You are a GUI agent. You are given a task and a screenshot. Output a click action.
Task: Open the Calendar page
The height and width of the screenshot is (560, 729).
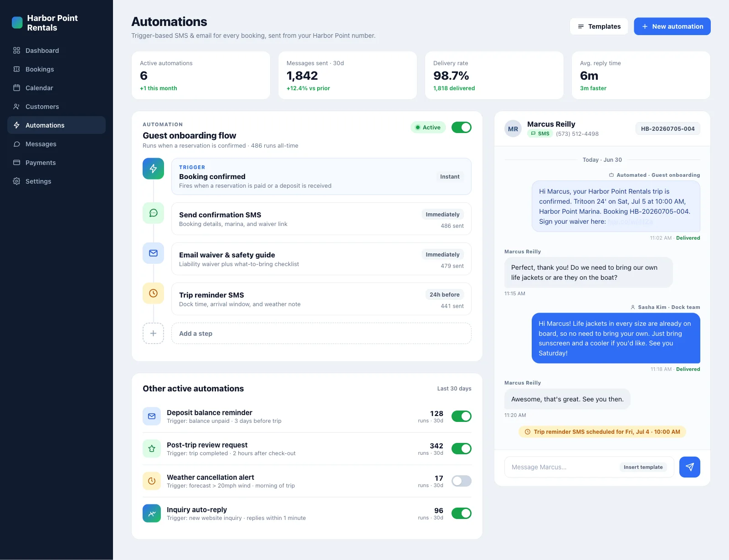56,88
